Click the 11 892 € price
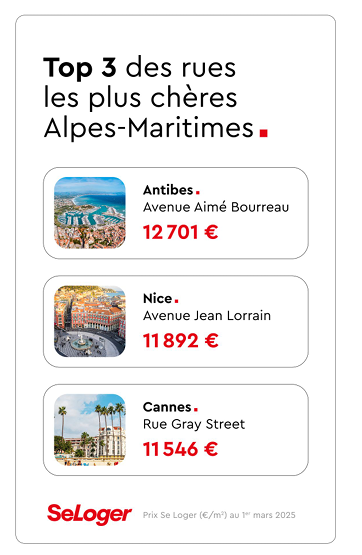This screenshot has width=362, height=555. click(x=180, y=341)
